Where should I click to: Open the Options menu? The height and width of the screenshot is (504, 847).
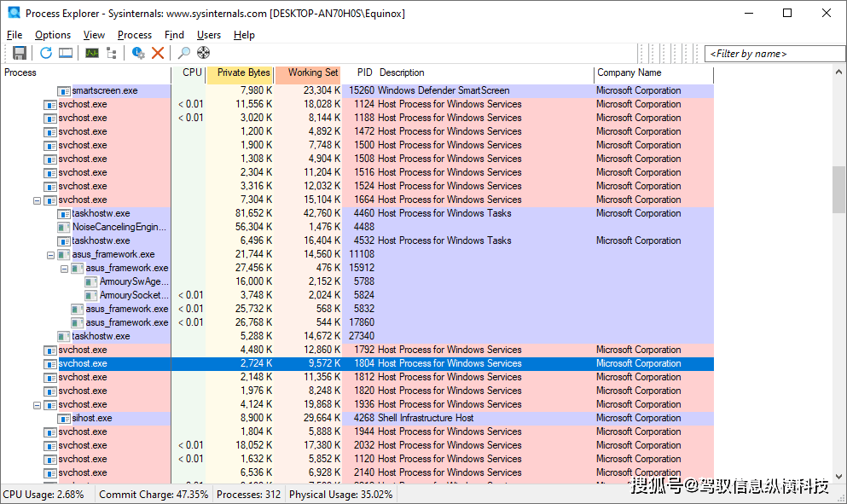pyautogui.click(x=53, y=35)
